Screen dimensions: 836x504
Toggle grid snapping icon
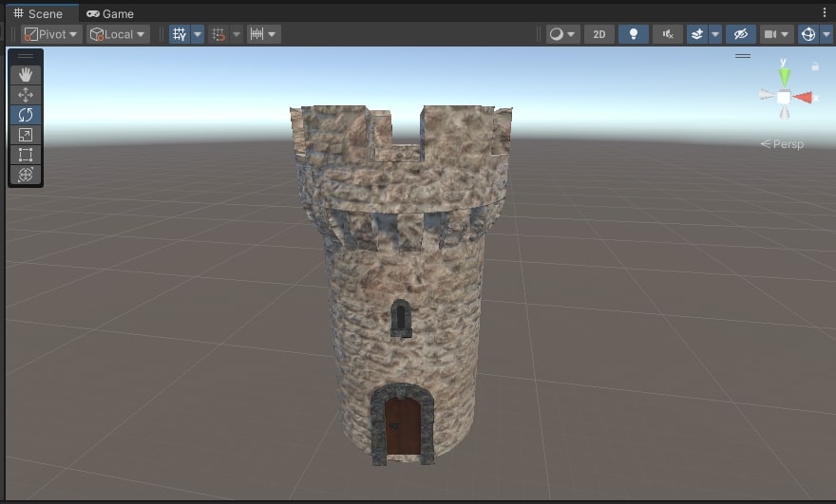tap(218, 34)
